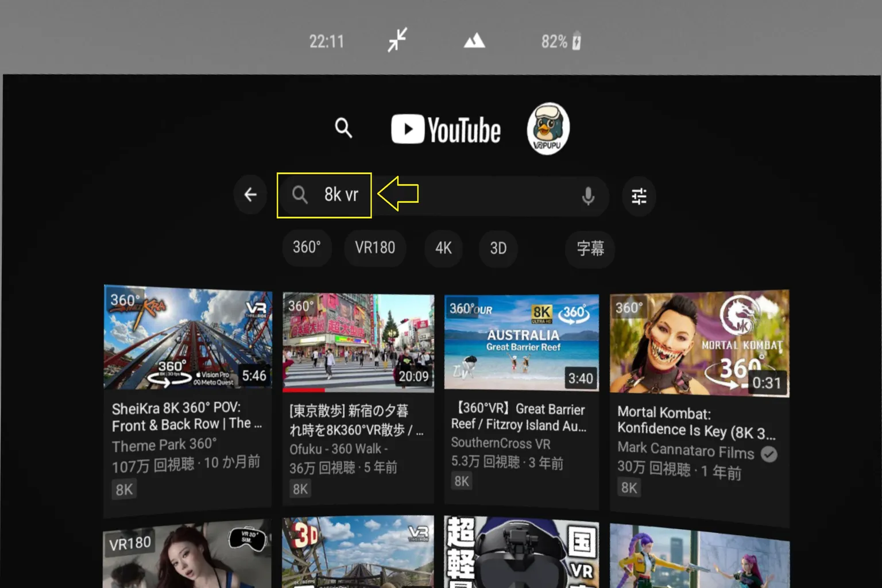This screenshot has width=882, height=588.
Task: Open search filters sliders icon
Action: (639, 196)
